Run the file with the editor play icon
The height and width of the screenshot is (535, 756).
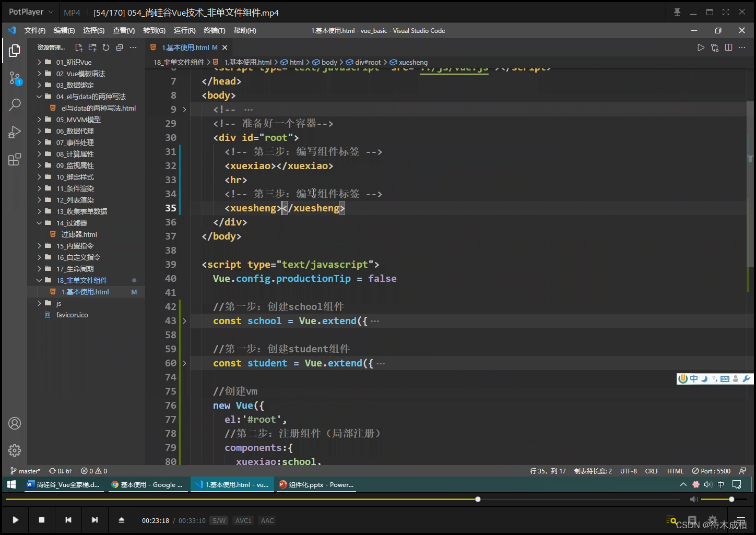point(701,47)
